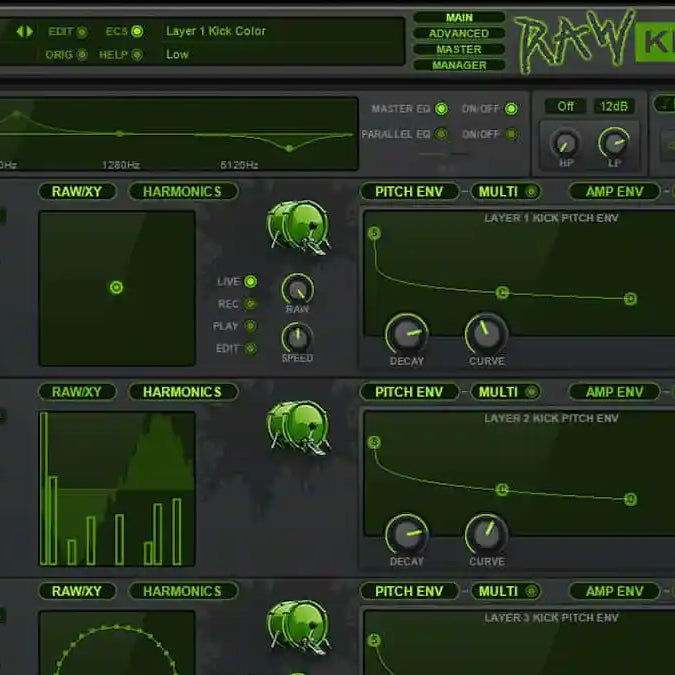This screenshot has height=675, width=675.
Task: Click the HP filter knob
Action: click(x=565, y=144)
